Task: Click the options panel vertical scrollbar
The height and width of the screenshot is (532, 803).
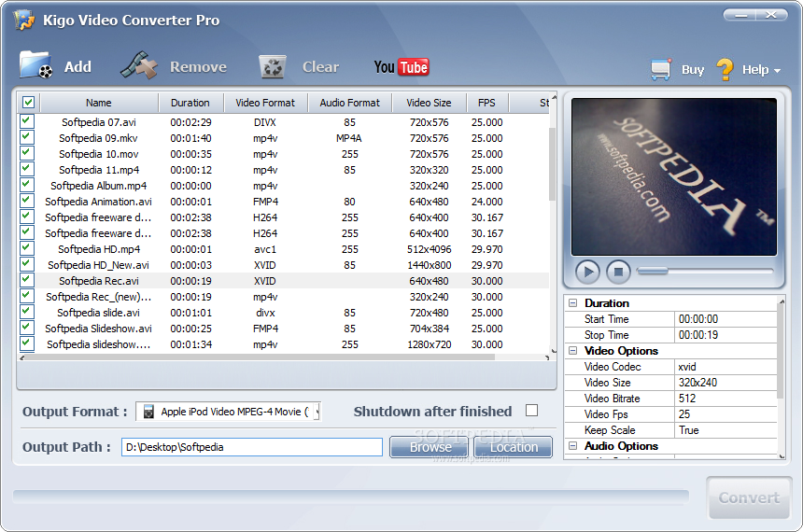Action: click(781, 352)
